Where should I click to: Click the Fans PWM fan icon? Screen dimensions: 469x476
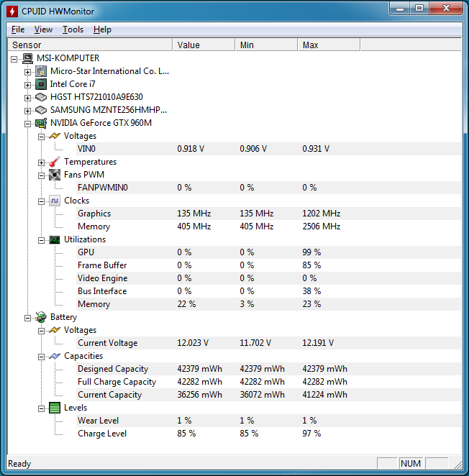55,175
